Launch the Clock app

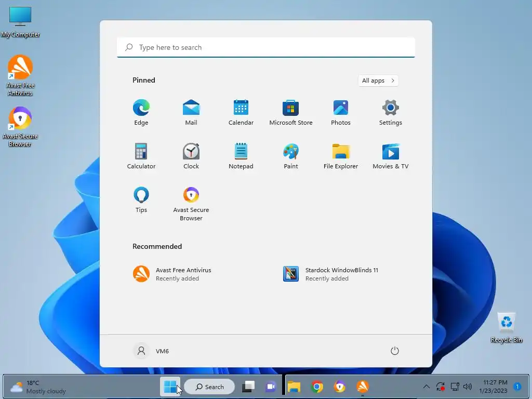click(x=191, y=156)
